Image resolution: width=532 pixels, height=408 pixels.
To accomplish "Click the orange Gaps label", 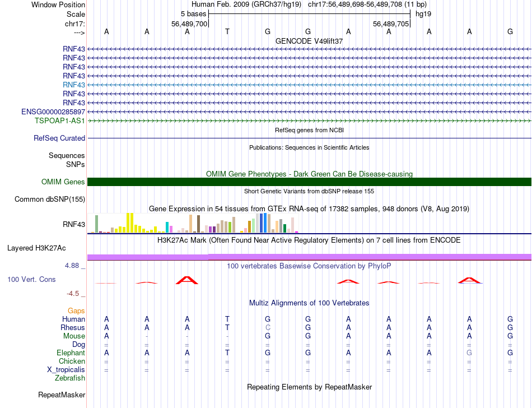I will pos(76,310).
